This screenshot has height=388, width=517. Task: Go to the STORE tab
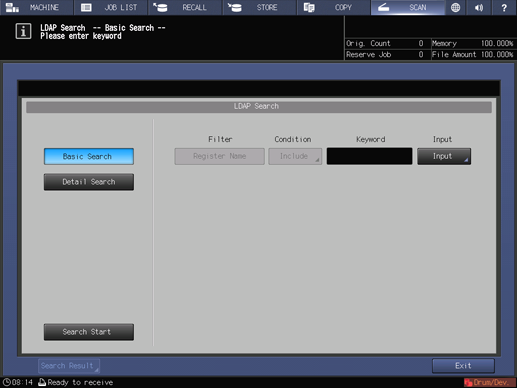pos(259,7)
